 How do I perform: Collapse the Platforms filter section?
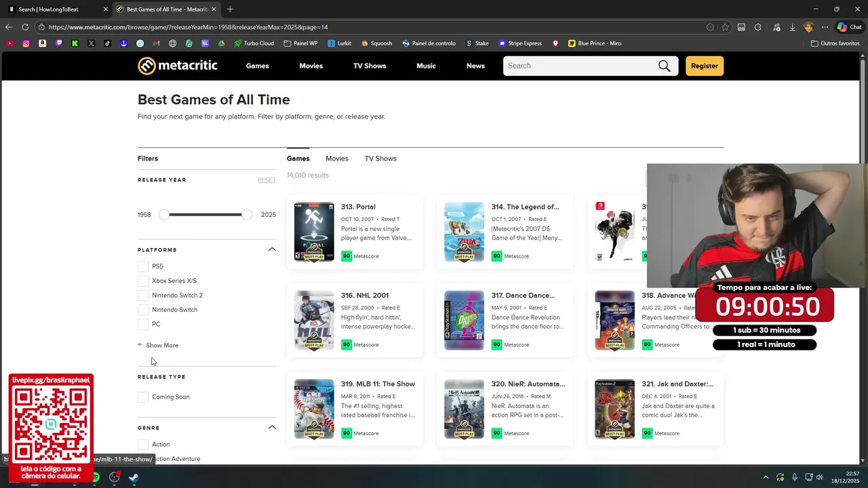coord(272,249)
